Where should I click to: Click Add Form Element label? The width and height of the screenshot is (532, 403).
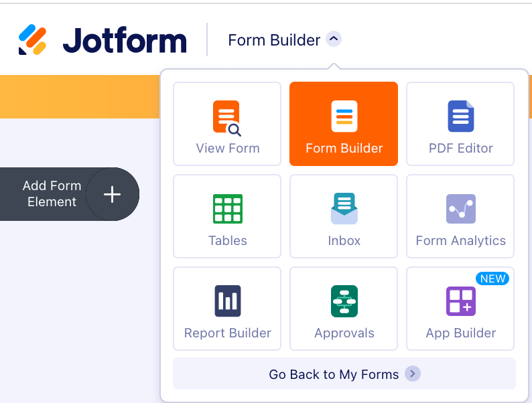point(52,193)
